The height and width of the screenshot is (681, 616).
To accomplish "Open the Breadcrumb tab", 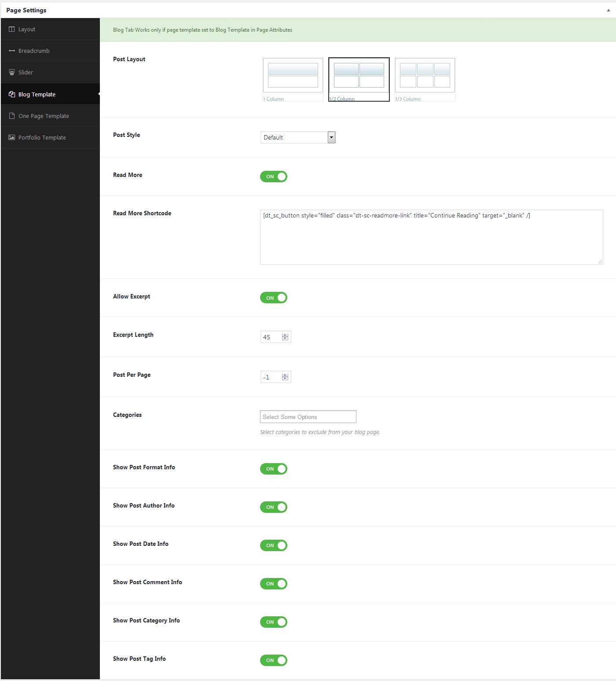I will [x=50, y=51].
